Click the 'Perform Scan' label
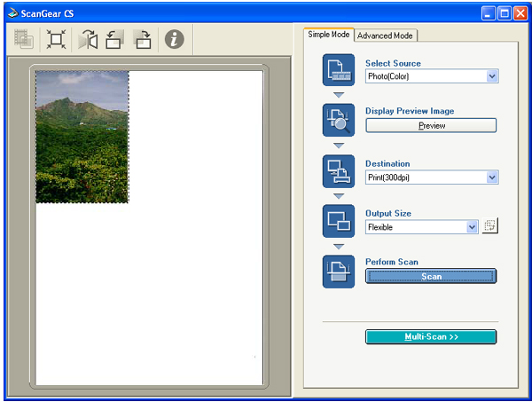Image resolution: width=532 pixels, height=402 pixels. [x=392, y=262]
